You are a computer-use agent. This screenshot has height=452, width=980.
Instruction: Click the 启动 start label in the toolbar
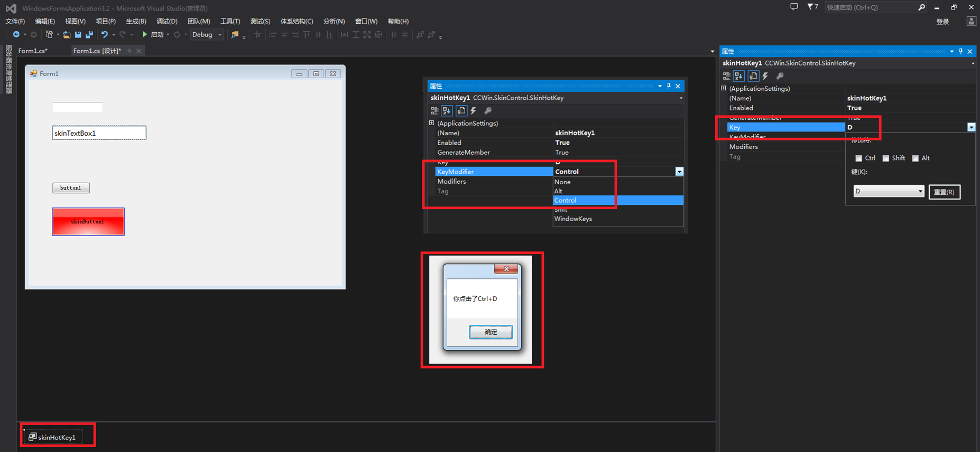157,35
